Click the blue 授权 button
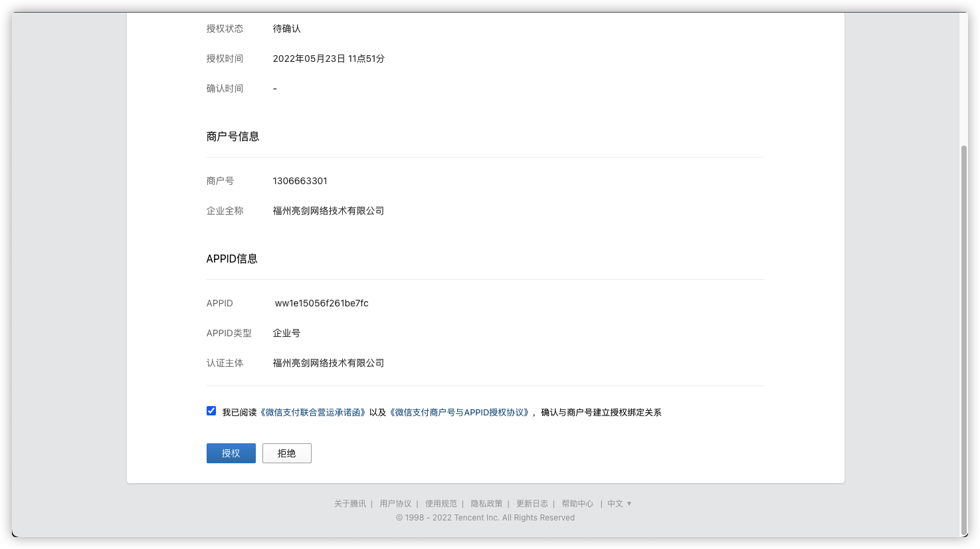Image resolution: width=980 pixels, height=549 pixels. [x=231, y=453]
